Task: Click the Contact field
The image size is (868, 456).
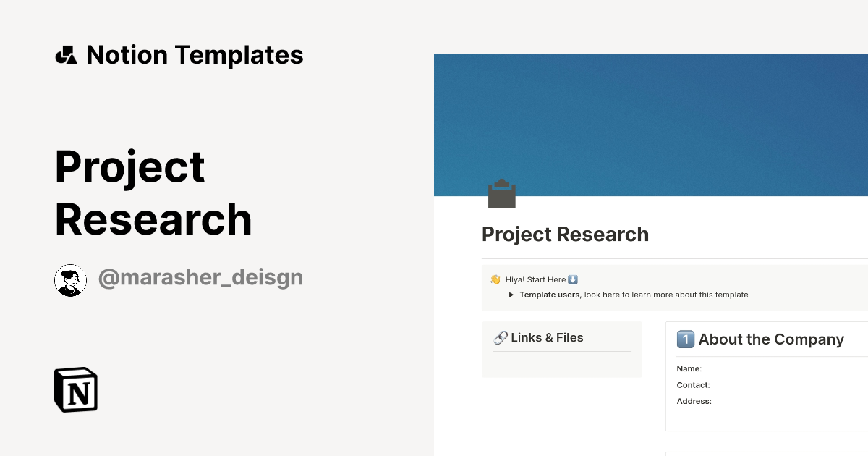Action: coord(693,385)
